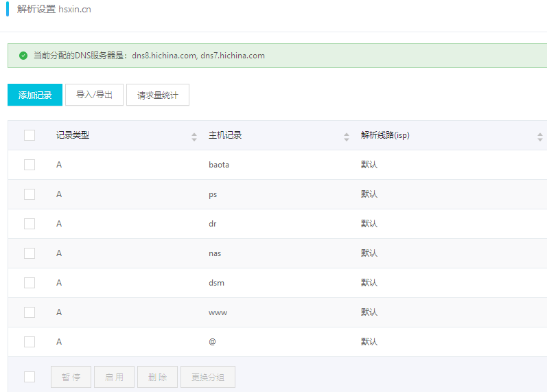Open the 导入/导出 option
547x392 pixels.
click(x=95, y=95)
